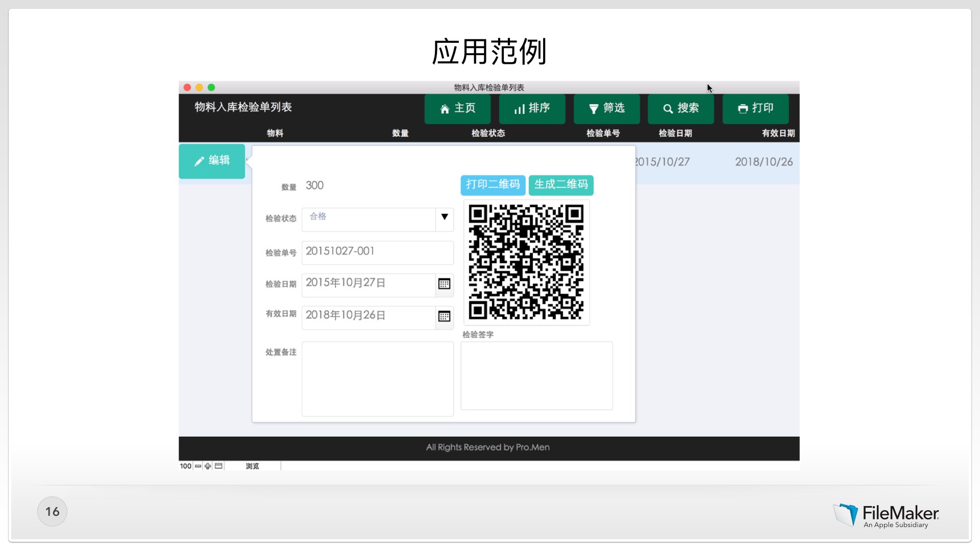Click the zoom out minus icon in status bar
The width and height of the screenshot is (980, 551).
(x=198, y=466)
